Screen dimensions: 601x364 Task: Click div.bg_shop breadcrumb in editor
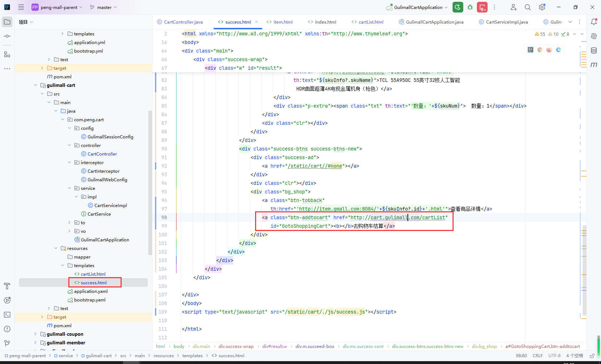pos(484,346)
